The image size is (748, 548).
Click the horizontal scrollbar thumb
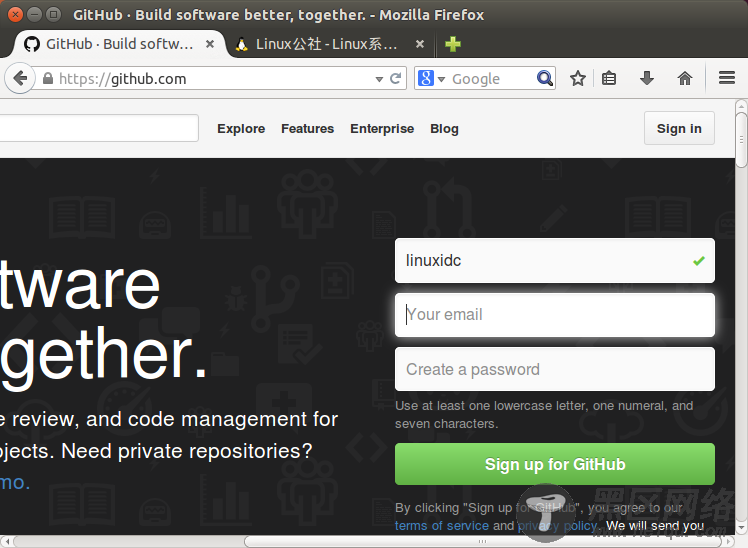[x=485, y=541]
